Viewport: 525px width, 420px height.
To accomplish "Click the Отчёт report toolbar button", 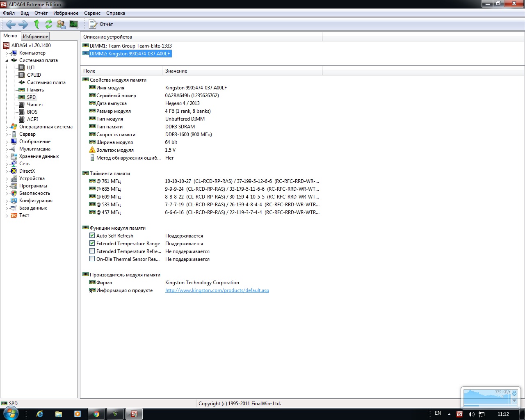I will point(101,24).
